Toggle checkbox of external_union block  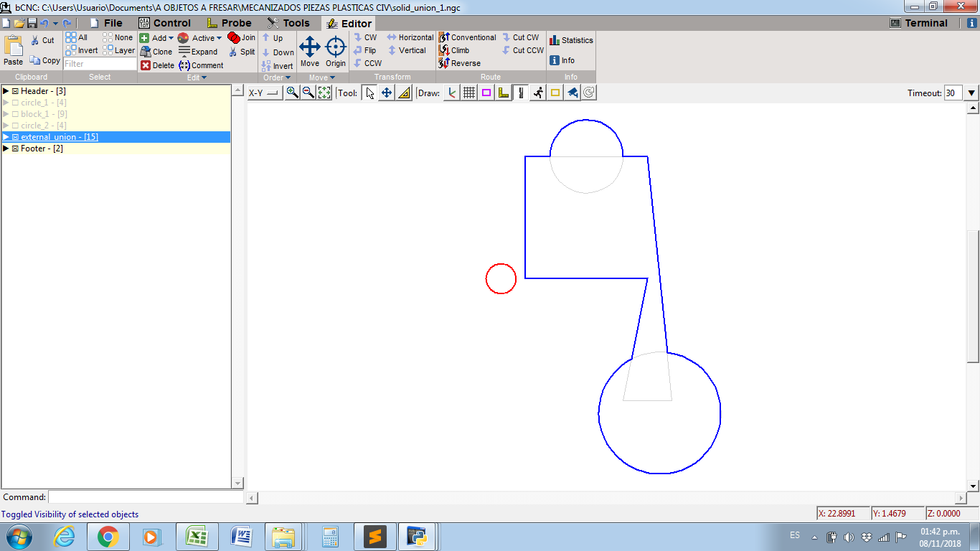[15, 137]
